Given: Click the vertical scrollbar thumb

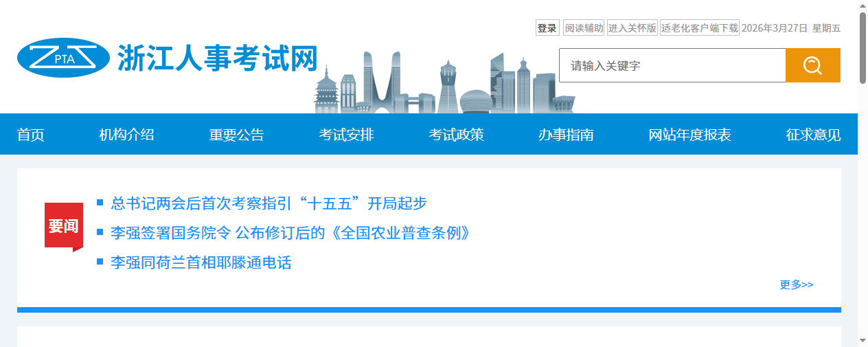Looking at the screenshot, I should 863,48.
